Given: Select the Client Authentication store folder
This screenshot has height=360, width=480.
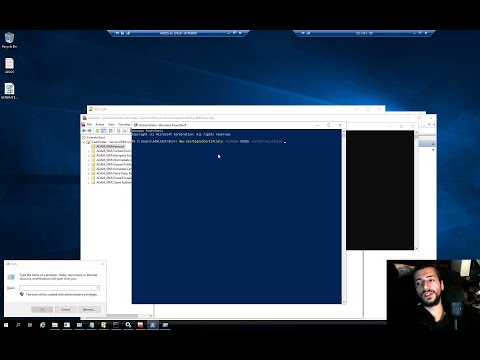Looking at the screenshot, I should [111, 182].
